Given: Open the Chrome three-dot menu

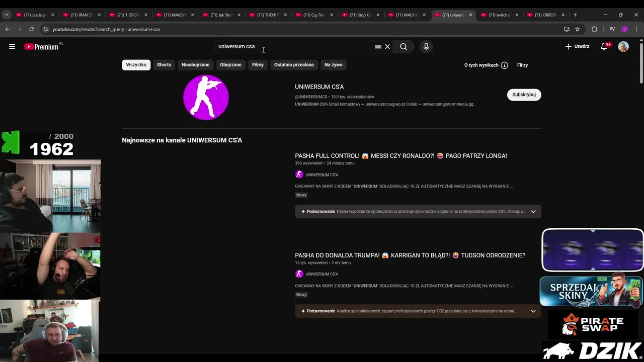Looking at the screenshot, I should 636,29.
